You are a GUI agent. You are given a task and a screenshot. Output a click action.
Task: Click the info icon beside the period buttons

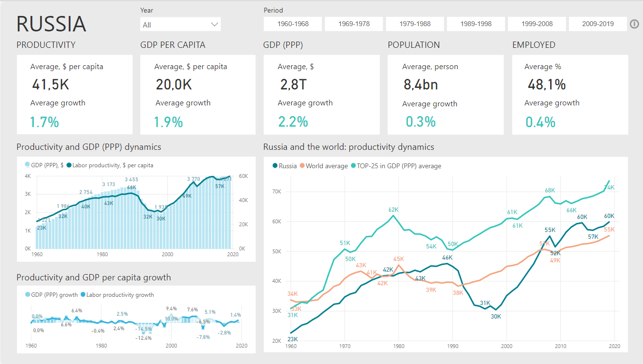click(x=634, y=24)
